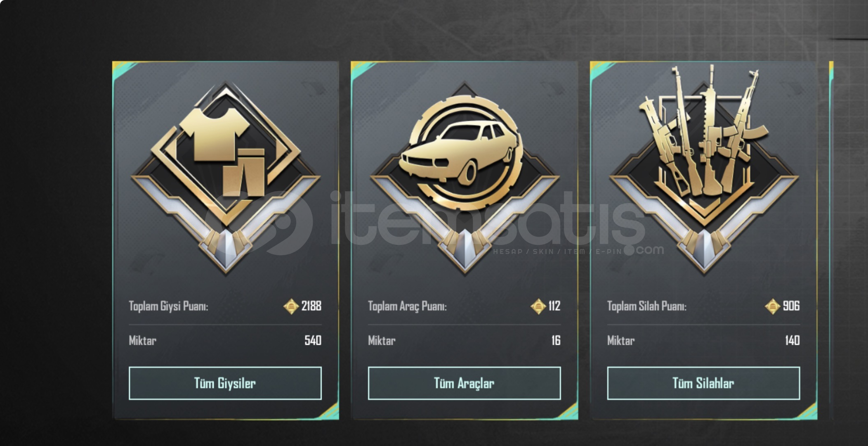Click the points coin icon beside 112
868x446 pixels.
coord(538,306)
